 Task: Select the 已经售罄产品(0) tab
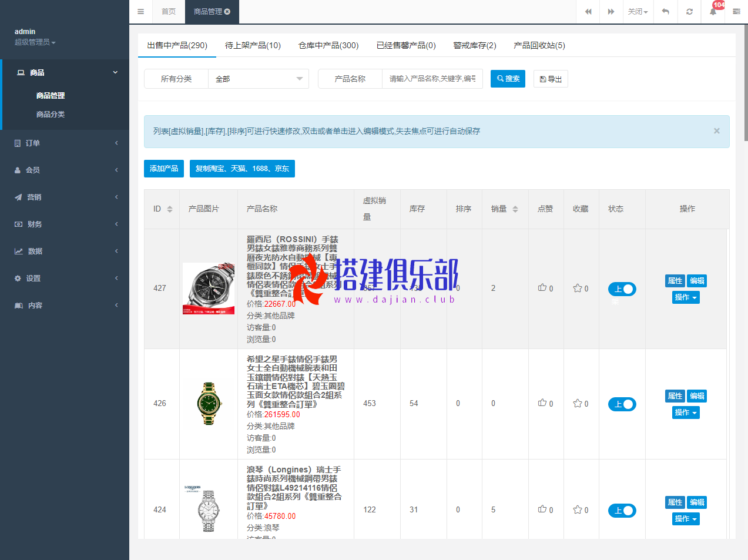406,45
